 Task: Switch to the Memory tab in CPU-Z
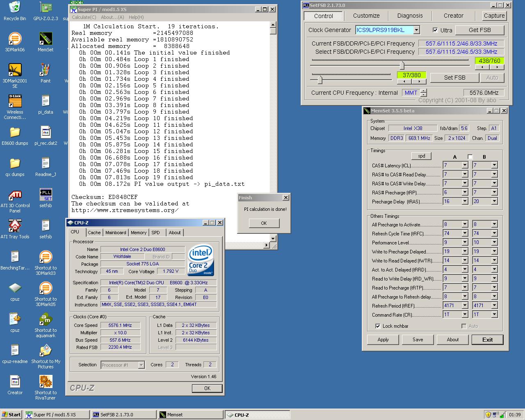point(139,233)
